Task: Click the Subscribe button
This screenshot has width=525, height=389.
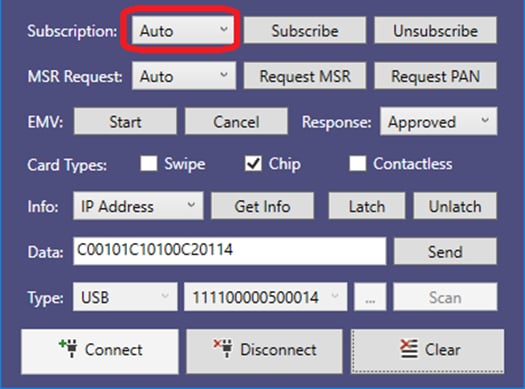Action: (305, 31)
